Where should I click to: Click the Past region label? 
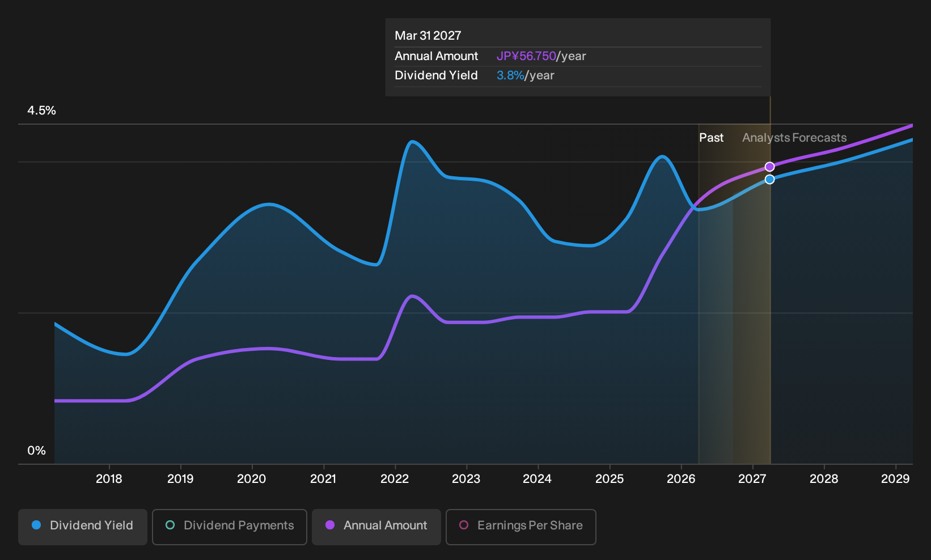coord(711,138)
